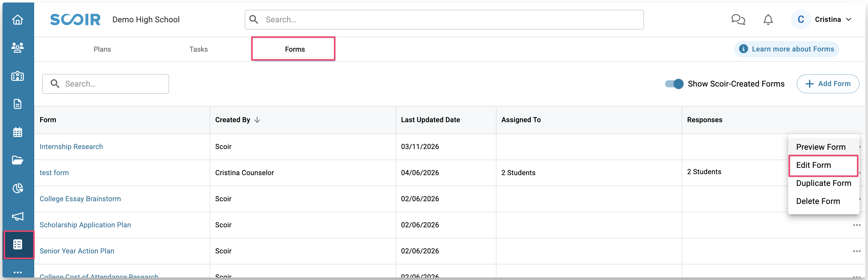Select Edit Form from context menu
The height and width of the screenshot is (280, 868).
(813, 165)
